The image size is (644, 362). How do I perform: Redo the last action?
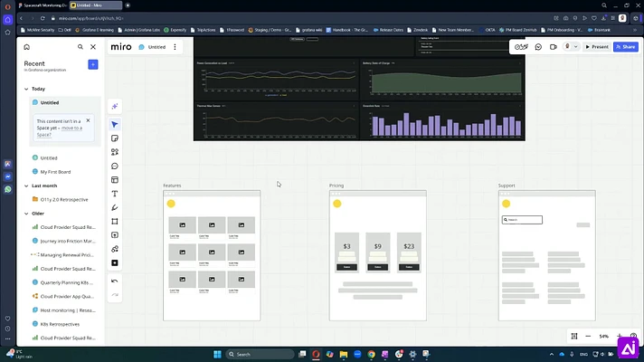(115, 295)
